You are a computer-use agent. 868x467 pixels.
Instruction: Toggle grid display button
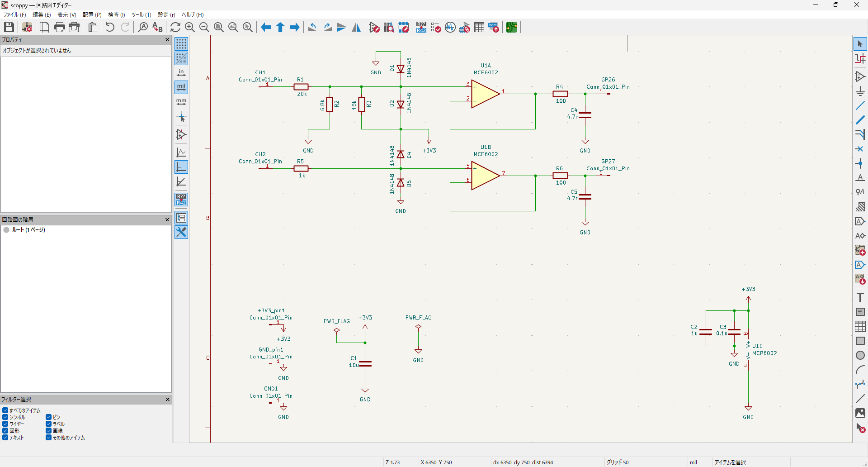pos(181,44)
